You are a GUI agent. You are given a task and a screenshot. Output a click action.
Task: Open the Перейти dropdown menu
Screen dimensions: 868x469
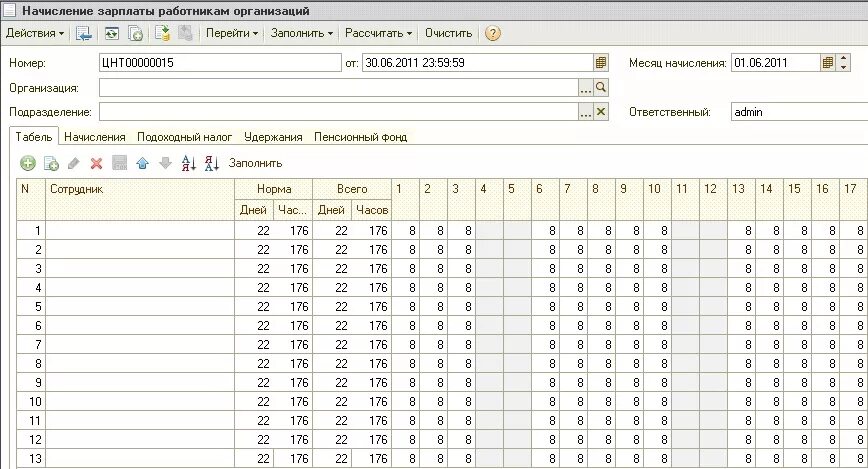coord(232,33)
